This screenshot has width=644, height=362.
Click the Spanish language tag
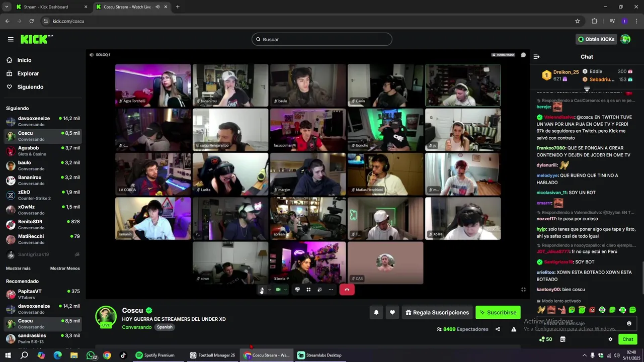tap(165, 327)
